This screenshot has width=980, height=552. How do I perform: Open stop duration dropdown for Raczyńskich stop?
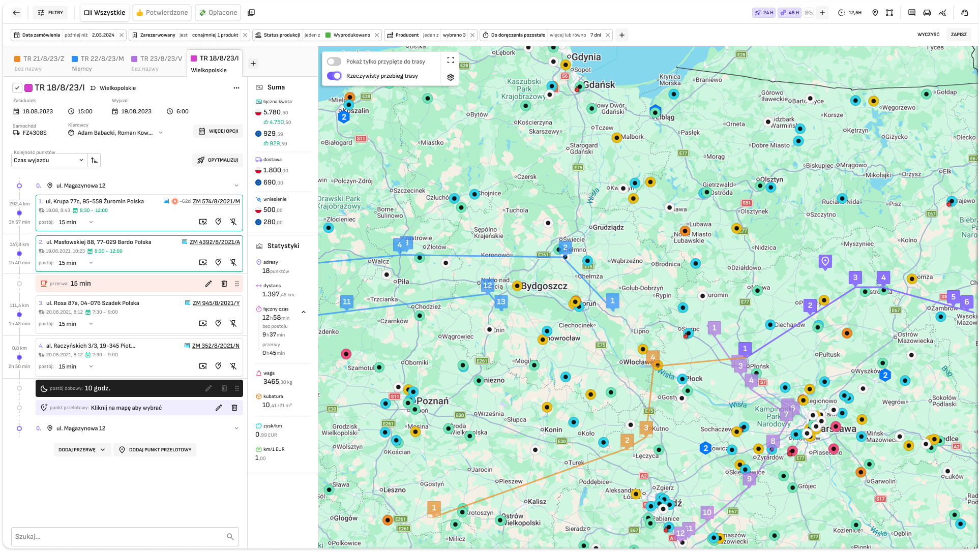coord(76,366)
